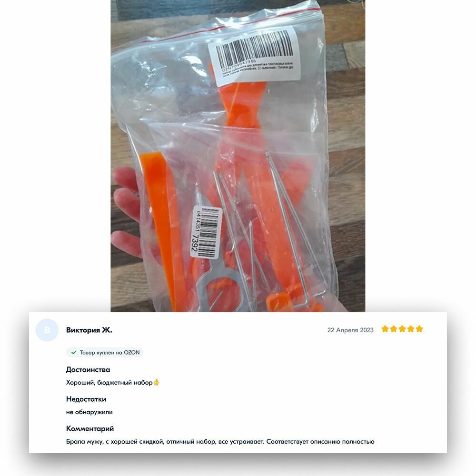The width and height of the screenshot is (476, 476).
Task: Click the OK hand emoji
Action: point(156,382)
